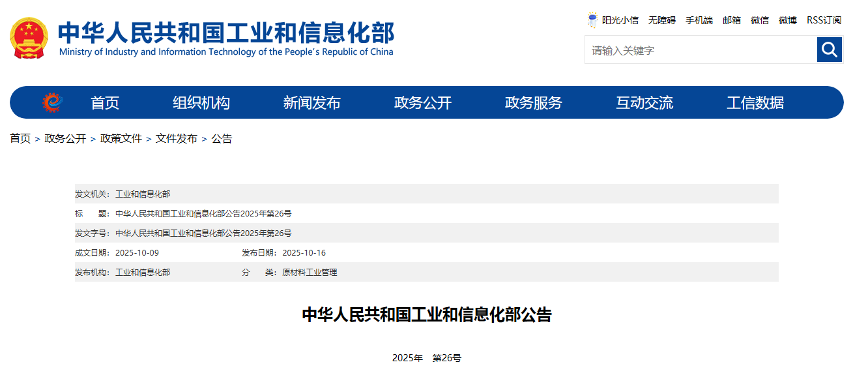Focus the 请输入关键字 search field
The image size is (868, 373).
701,50
